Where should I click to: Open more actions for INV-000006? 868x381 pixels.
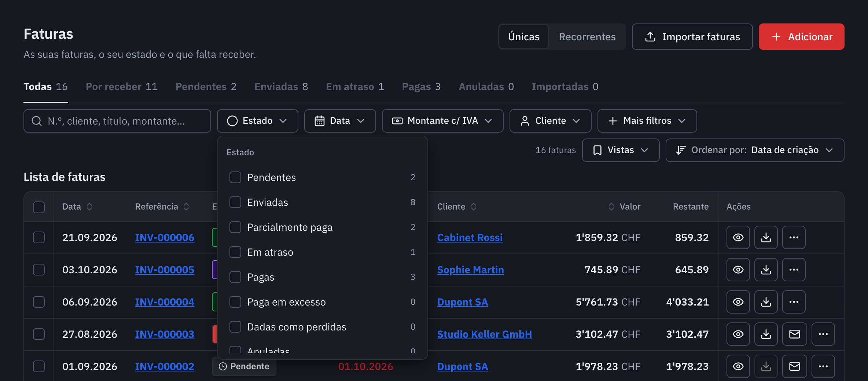point(794,237)
